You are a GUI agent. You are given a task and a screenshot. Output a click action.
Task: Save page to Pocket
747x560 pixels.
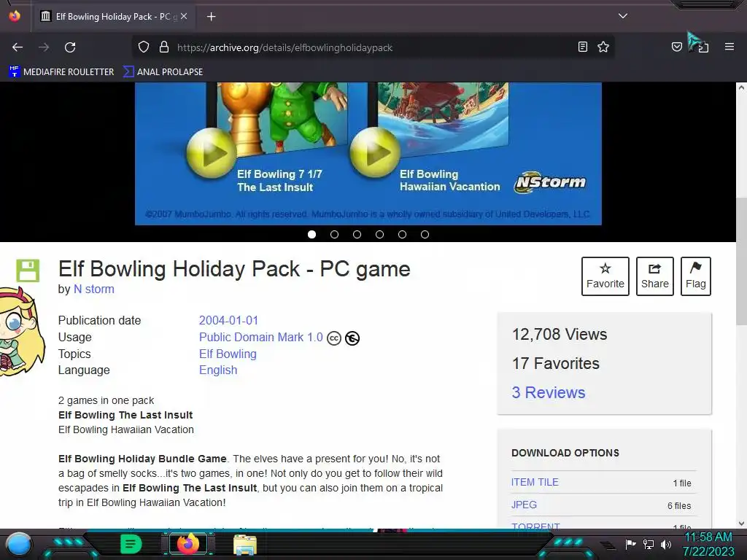[676, 47]
